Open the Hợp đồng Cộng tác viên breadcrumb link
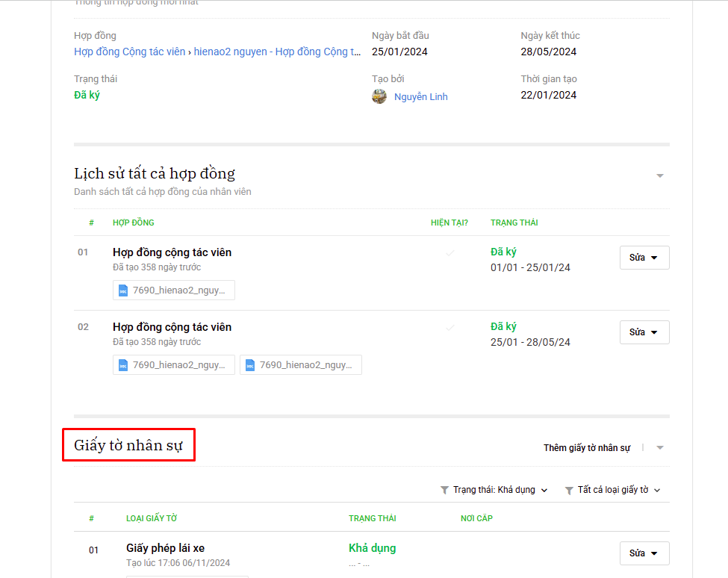Image resolution: width=728 pixels, height=578 pixels. [129, 52]
